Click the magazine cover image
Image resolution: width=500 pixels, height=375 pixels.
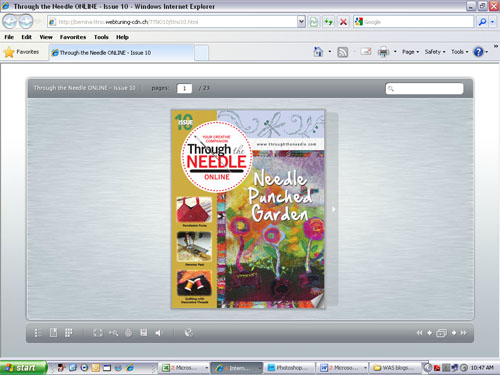tap(248, 209)
